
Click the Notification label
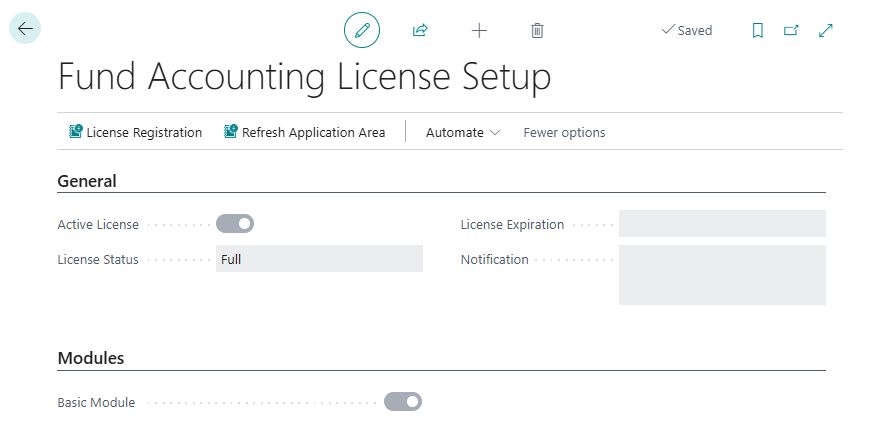495,260
